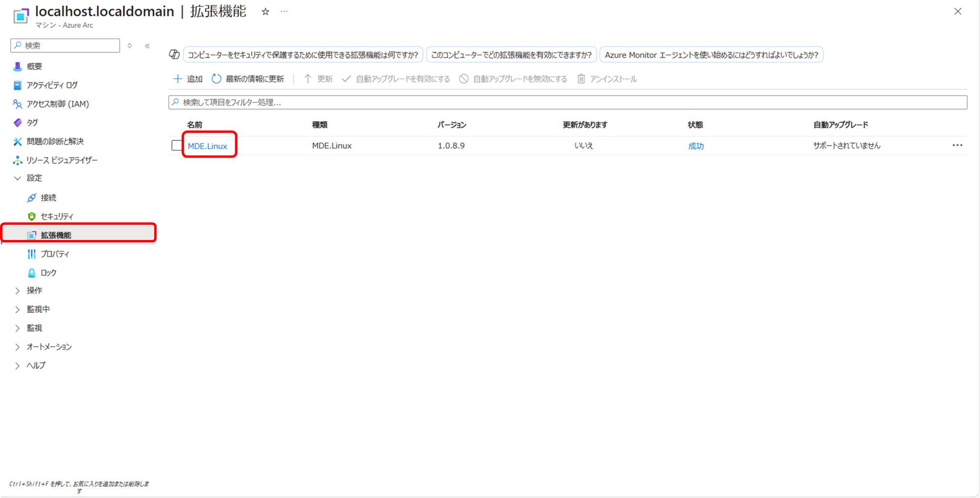This screenshot has height=498, width=980.
Task: Open the more options ellipsis beside title
Action: pos(284,11)
